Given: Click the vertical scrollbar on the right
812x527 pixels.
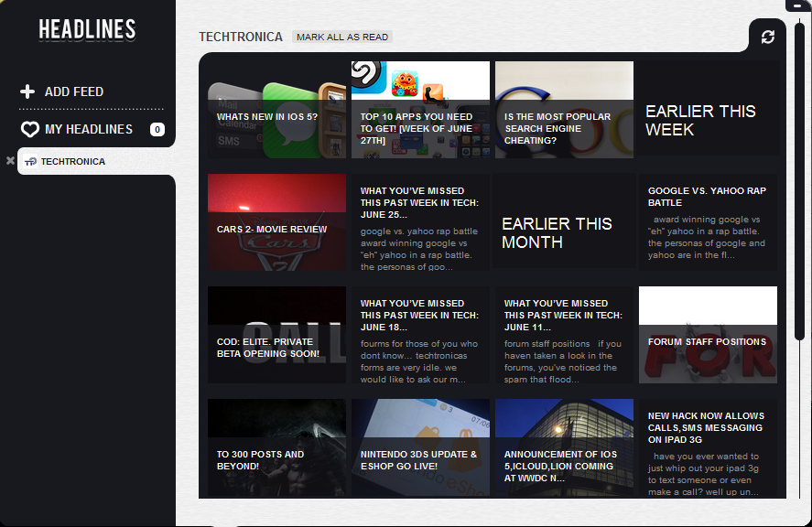Looking at the screenshot, I should point(798,183).
